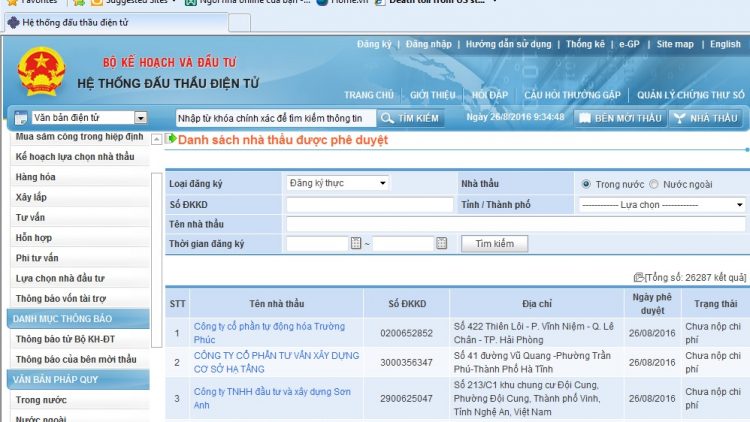The height and width of the screenshot is (422, 750).
Task: Open Trong nước under Văn bản pháp quy
Action: coord(41,400)
